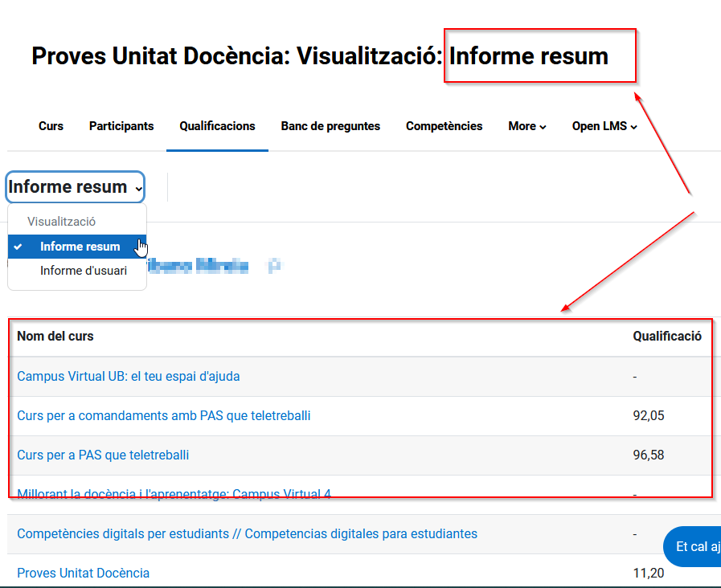
Task: Open the Competències tab in navigation bar
Action: click(x=444, y=126)
